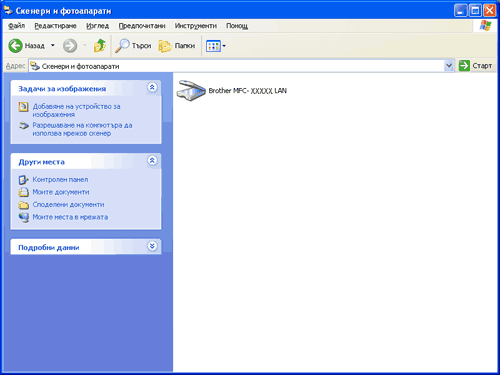Click Разрешаване на компютъра да използва мрежов скенер
500x375 pixels.
pyautogui.click(x=82, y=129)
